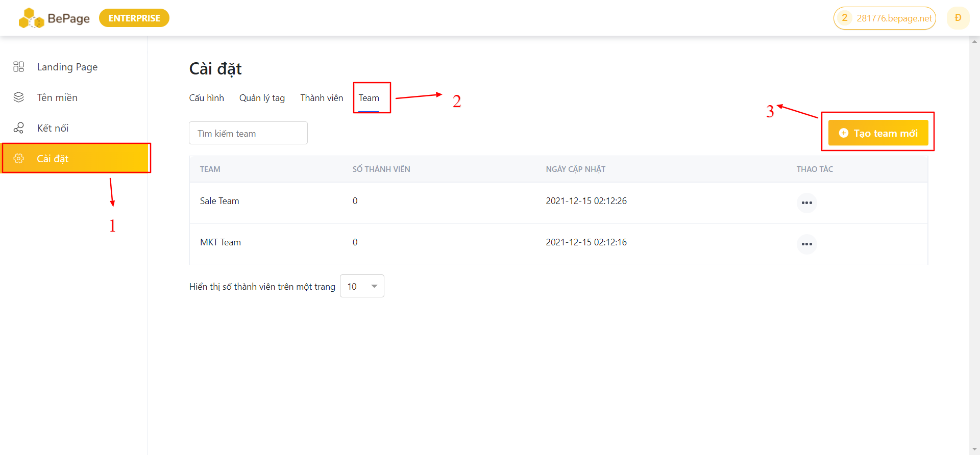Click the Sale Team row name

(x=219, y=201)
